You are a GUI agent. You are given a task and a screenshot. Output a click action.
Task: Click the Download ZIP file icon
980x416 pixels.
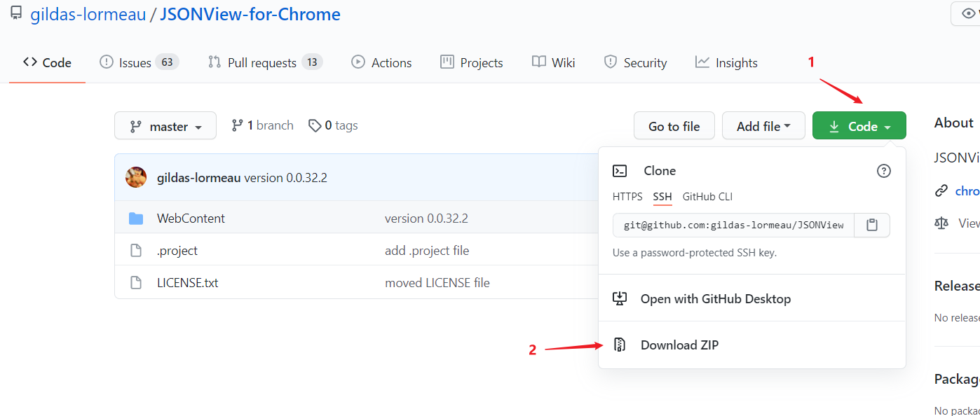point(620,345)
